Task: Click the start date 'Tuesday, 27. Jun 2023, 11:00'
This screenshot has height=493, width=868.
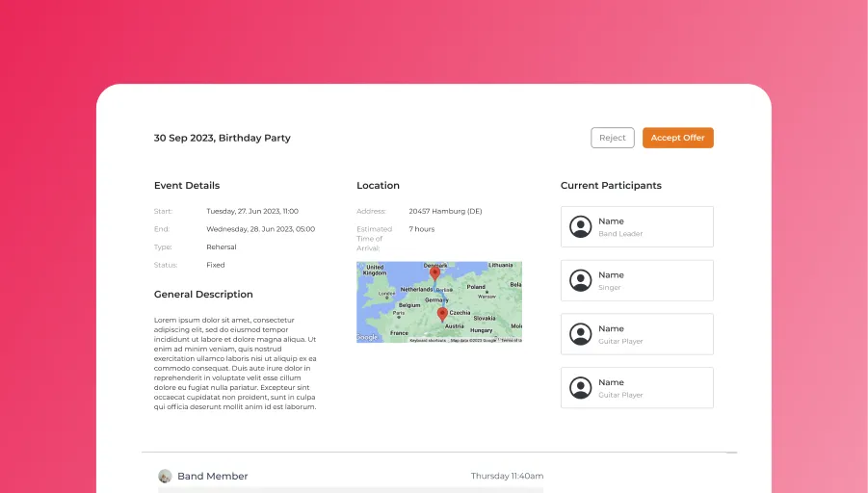Action: point(251,211)
